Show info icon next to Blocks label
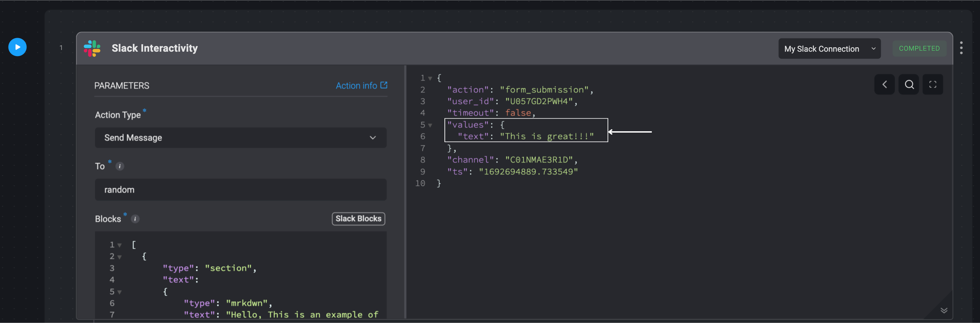This screenshot has height=323, width=980. [x=135, y=219]
